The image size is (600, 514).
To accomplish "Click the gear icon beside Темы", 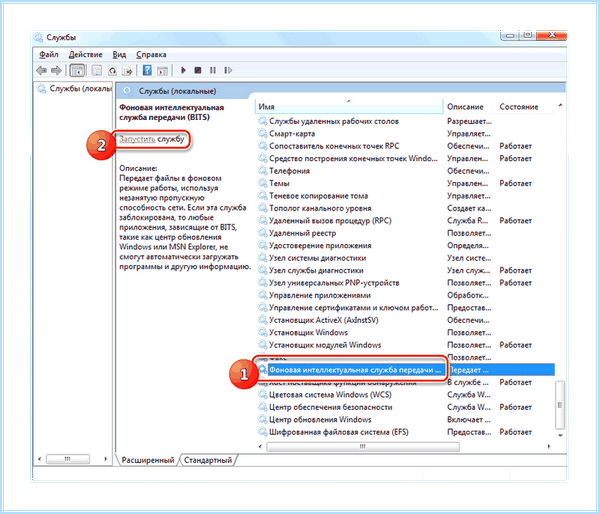I will coord(262,183).
